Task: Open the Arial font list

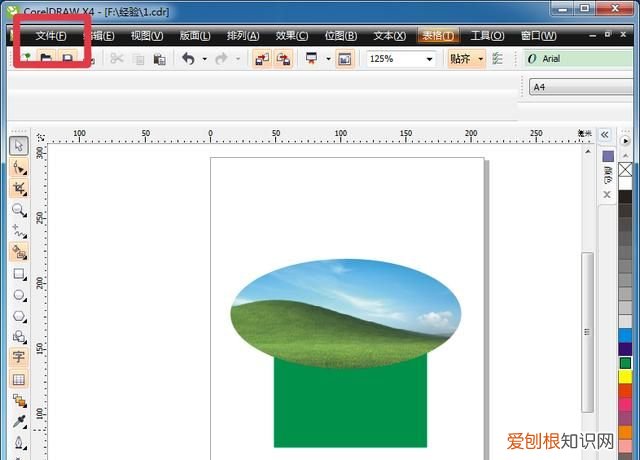Action: pyautogui.click(x=580, y=59)
